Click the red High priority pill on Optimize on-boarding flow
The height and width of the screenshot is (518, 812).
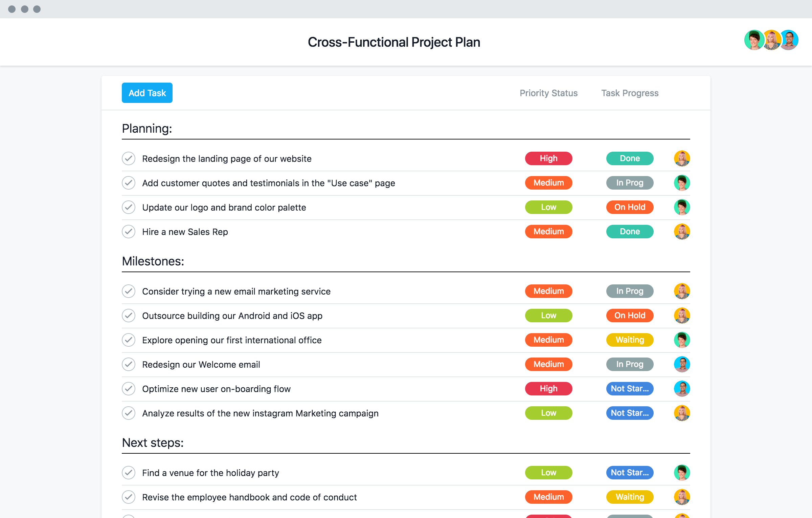pos(548,389)
